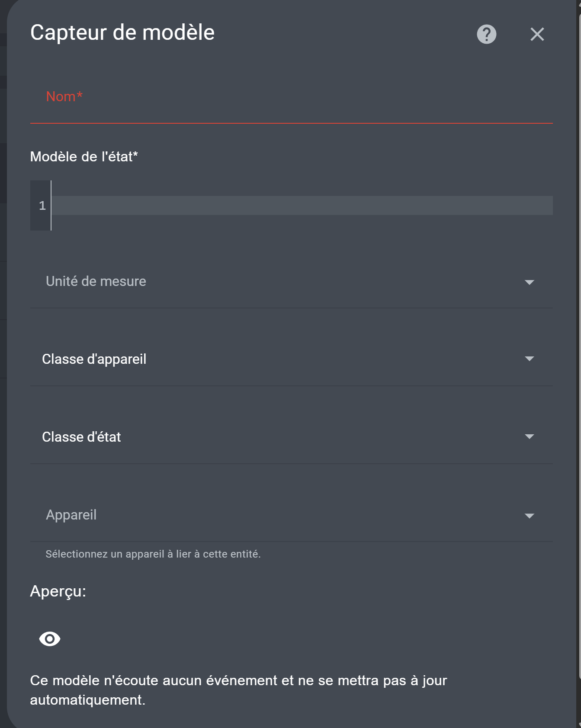Click the red Nom* field label

click(x=64, y=96)
